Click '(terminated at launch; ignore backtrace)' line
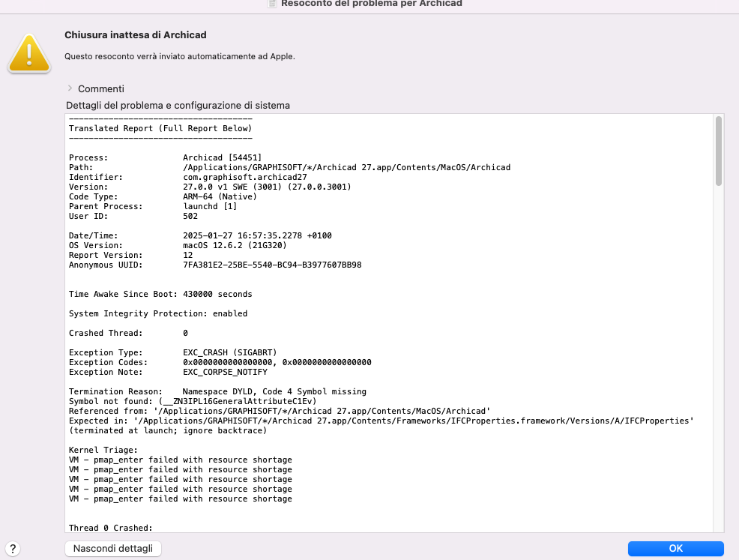The image size is (739, 560). tap(168, 430)
